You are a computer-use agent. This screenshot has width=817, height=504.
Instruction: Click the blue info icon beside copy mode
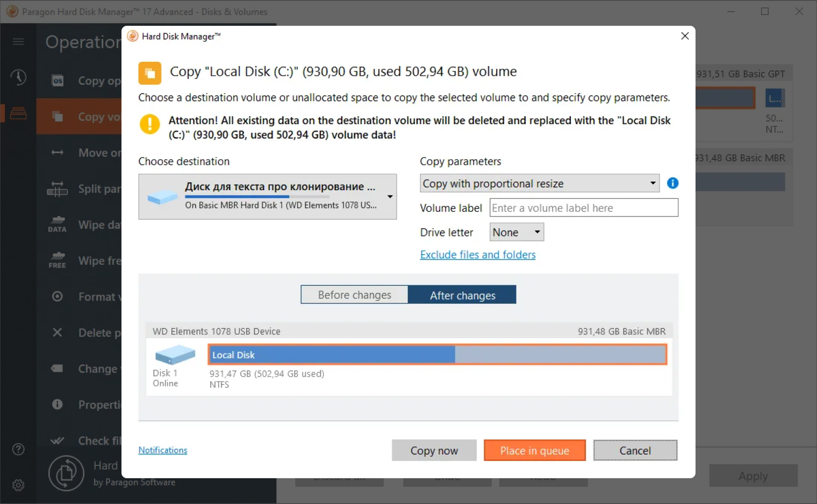[672, 183]
